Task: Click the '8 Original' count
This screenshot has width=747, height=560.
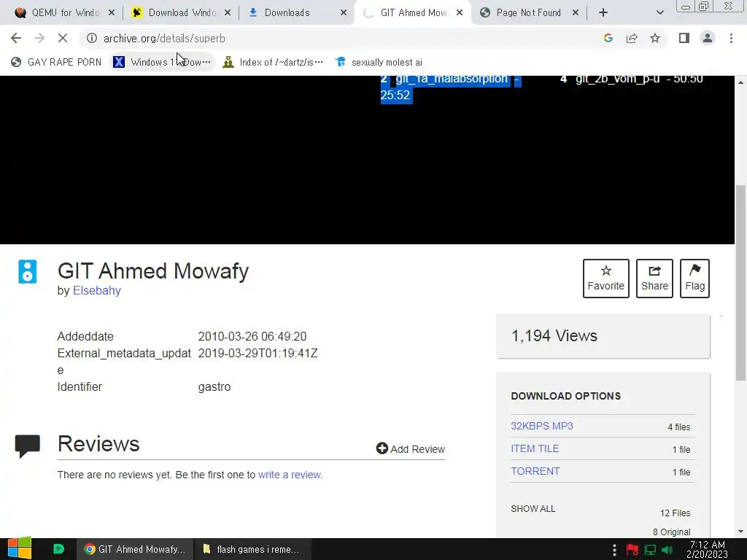Action: click(x=671, y=532)
